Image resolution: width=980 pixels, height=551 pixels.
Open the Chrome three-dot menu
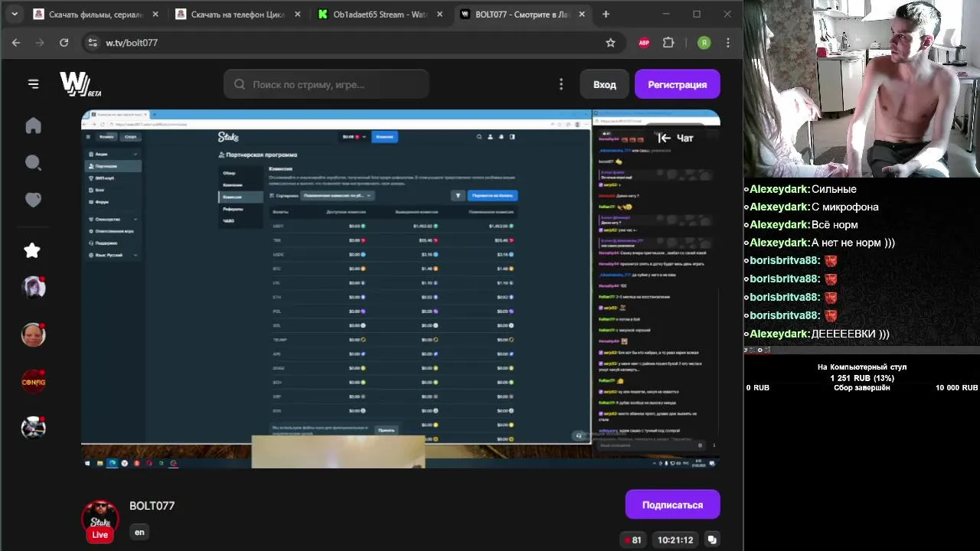click(x=728, y=43)
